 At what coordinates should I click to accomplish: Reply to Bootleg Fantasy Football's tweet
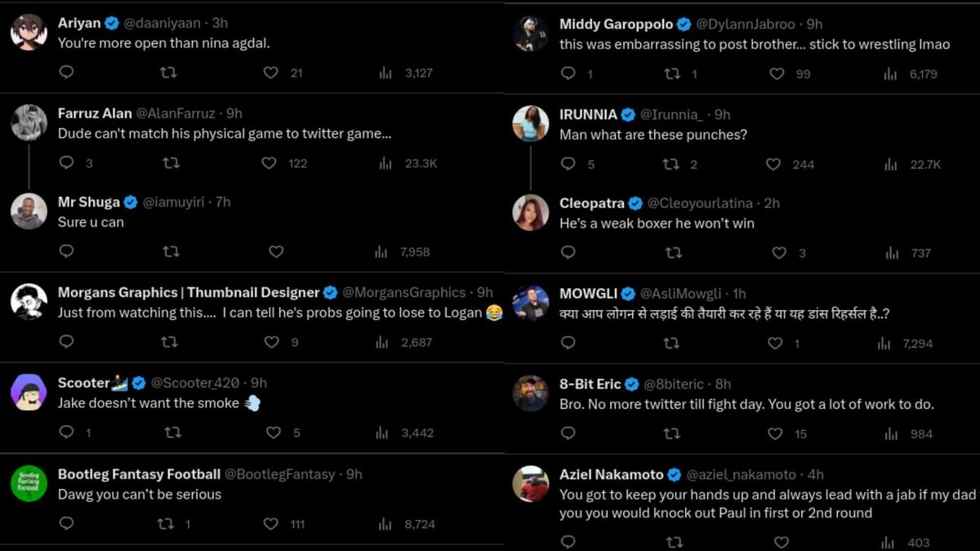[x=66, y=523]
